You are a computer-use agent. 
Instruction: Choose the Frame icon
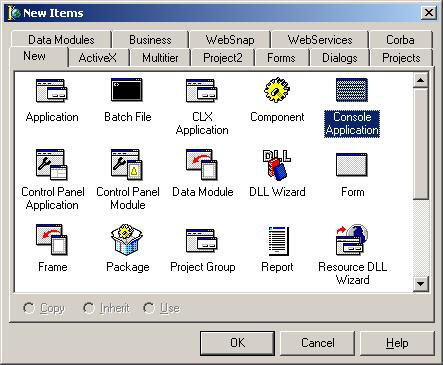coord(52,239)
